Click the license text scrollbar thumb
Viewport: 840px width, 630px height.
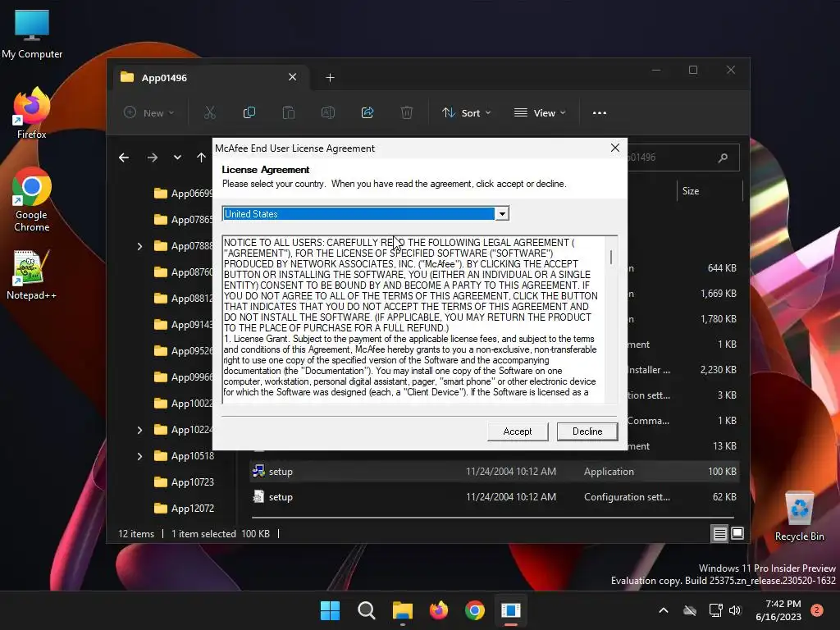tap(610, 257)
